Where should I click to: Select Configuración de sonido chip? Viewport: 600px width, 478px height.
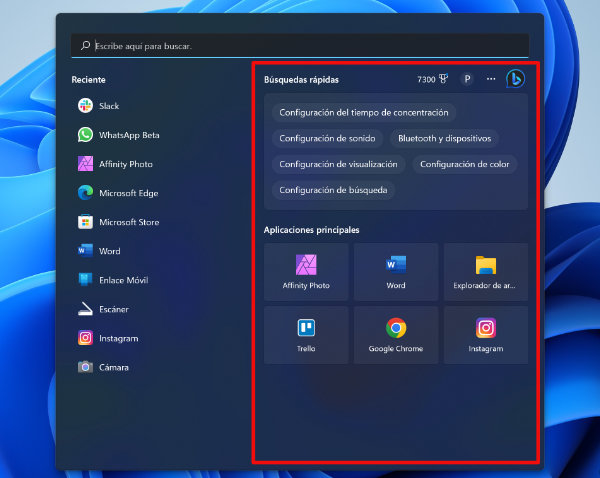point(327,138)
